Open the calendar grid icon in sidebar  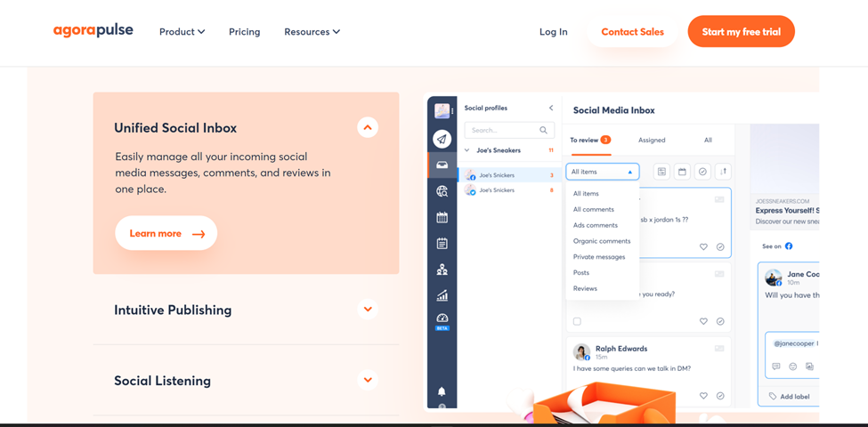click(x=442, y=217)
